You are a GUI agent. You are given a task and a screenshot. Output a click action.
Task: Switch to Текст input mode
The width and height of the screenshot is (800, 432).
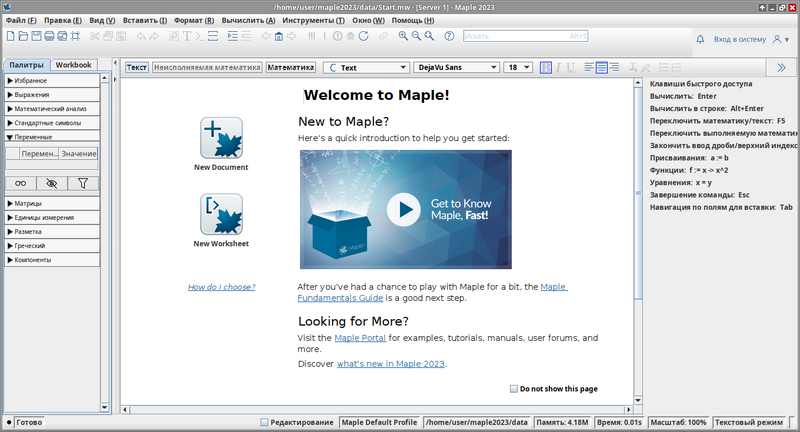pyautogui.click(x=136, y=67)
